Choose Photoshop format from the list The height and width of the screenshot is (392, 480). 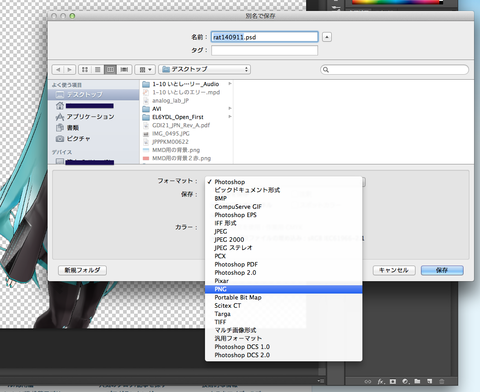(284, 182)
